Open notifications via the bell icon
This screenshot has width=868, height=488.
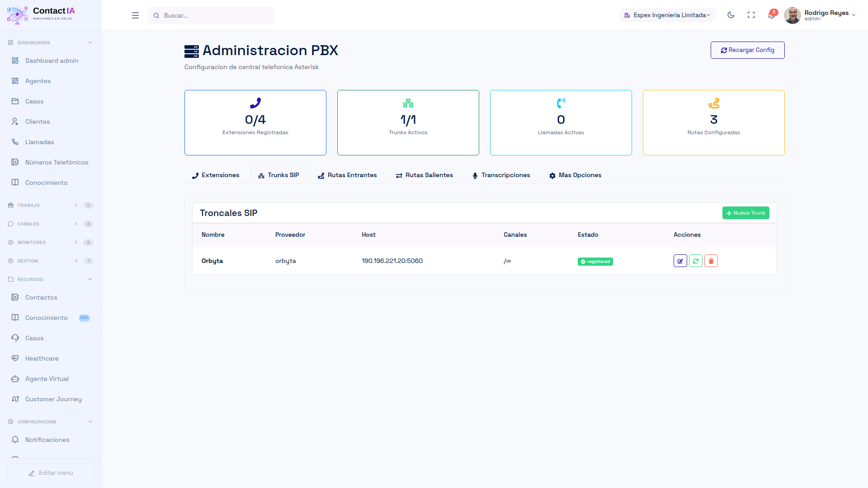tap(772, 15)
